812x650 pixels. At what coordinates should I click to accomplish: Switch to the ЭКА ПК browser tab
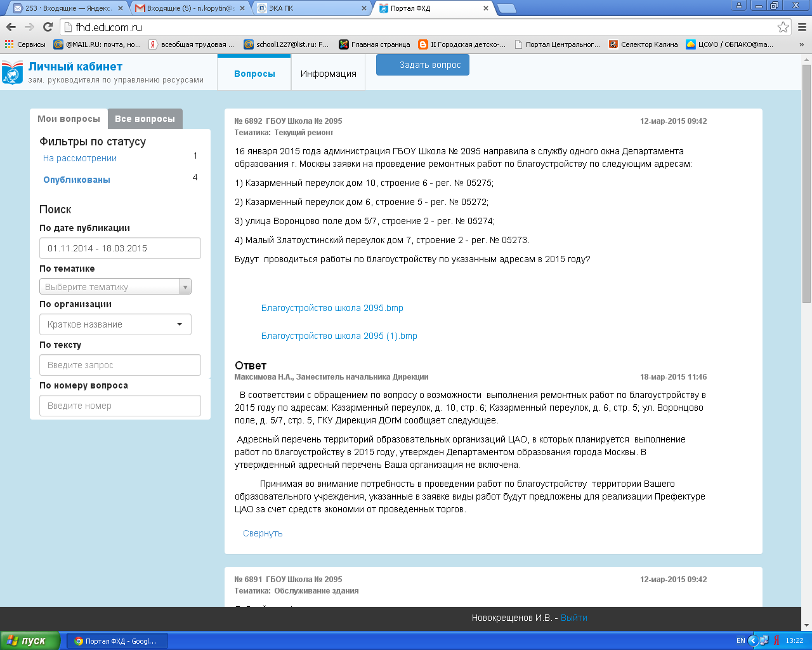click(x=311, y=8)
